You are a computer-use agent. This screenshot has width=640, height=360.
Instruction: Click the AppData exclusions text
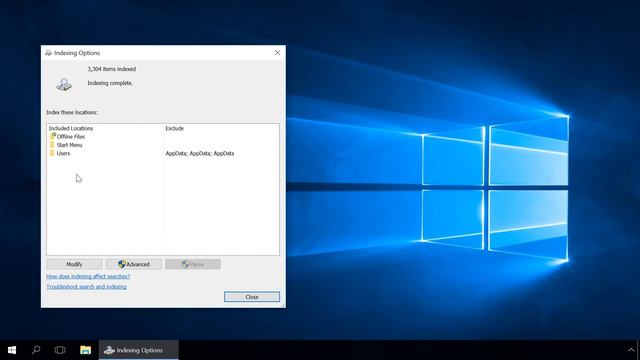point(200,153)
